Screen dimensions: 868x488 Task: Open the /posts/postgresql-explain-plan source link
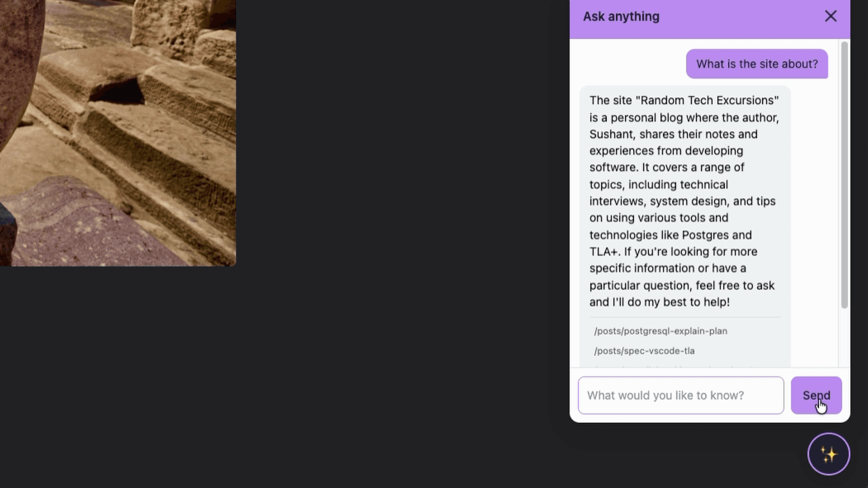point(660,331)
